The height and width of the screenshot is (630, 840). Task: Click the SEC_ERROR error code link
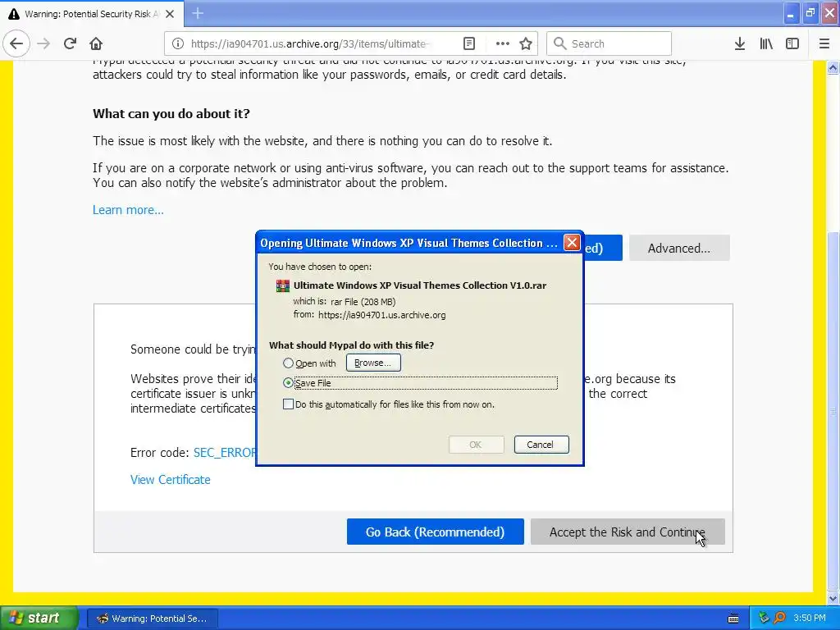(x=225, y=453)
